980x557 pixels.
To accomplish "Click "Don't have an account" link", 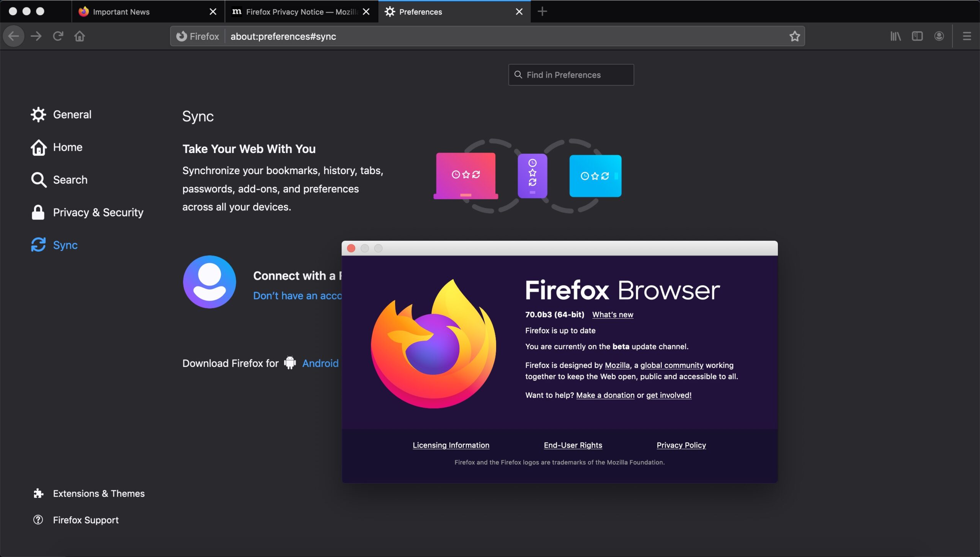I will point(297,296).
